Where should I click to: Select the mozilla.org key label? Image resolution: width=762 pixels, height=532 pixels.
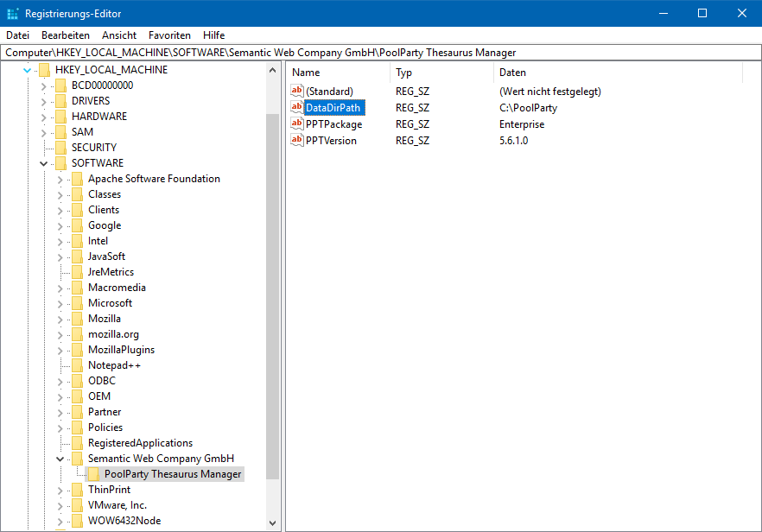113,334
